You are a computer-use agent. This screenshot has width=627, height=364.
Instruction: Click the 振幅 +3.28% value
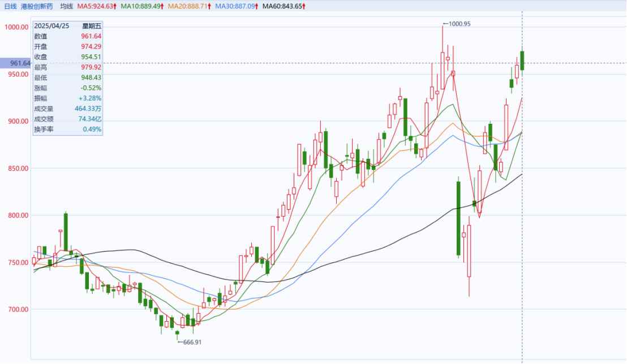90,98
